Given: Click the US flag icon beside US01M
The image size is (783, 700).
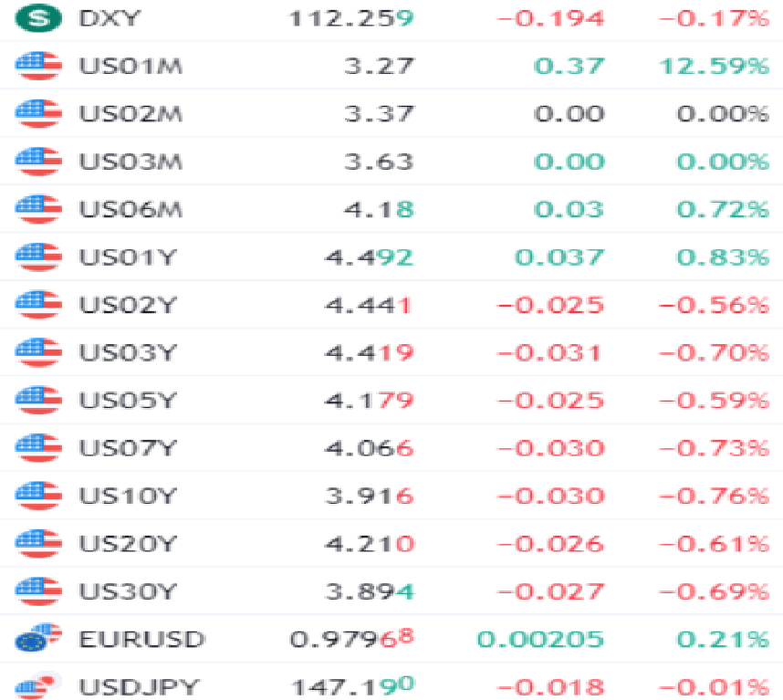Looking at the screenshot, I should point(38,66).
